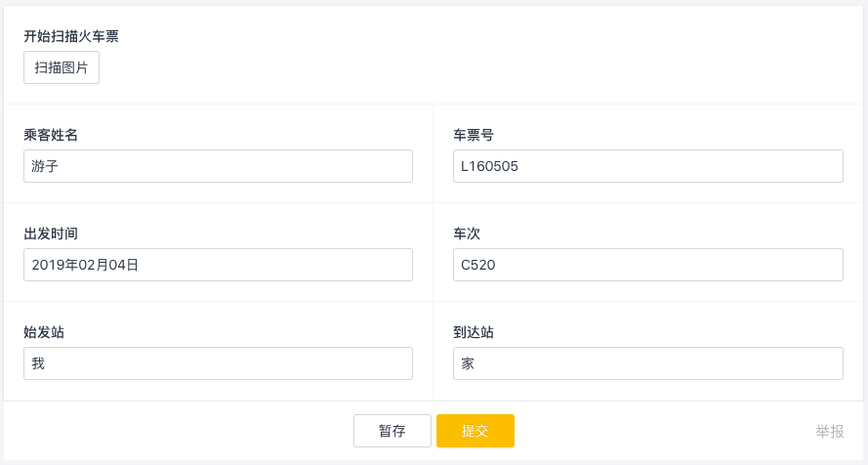This screenshot has height=465, width=868.
Task: Click on the 2019年02月04日 date text
Action: click(85, 265)
